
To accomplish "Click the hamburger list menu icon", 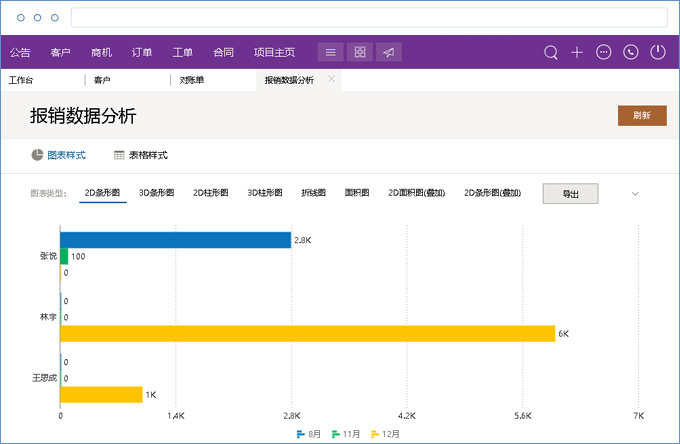I will [331, 52].
